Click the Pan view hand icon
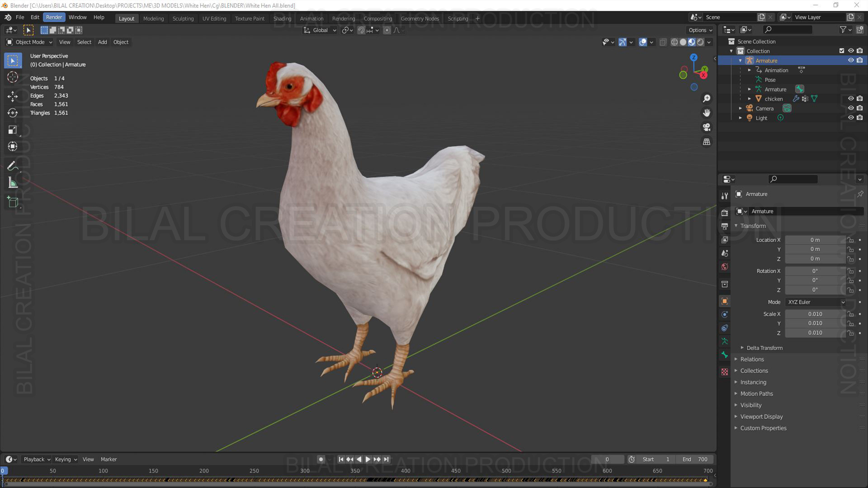 coord(706,113)
